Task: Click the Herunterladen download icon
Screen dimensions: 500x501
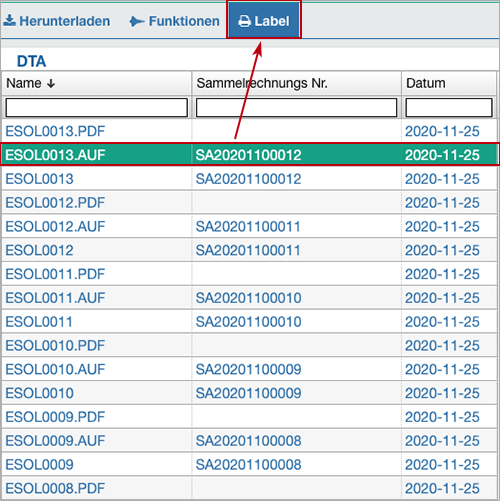Action: [10, 20]
